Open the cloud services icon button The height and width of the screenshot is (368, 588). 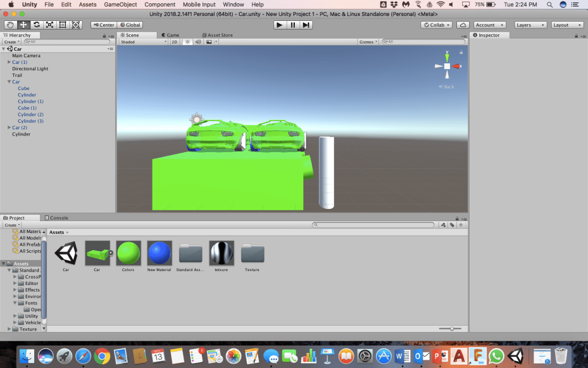coord(463,25)
